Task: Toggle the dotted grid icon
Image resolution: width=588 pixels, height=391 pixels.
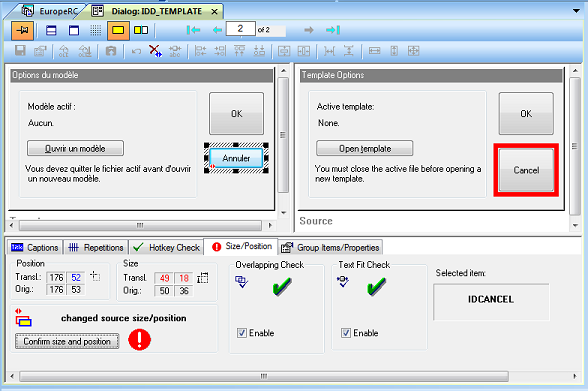Action: pos(96,30)
